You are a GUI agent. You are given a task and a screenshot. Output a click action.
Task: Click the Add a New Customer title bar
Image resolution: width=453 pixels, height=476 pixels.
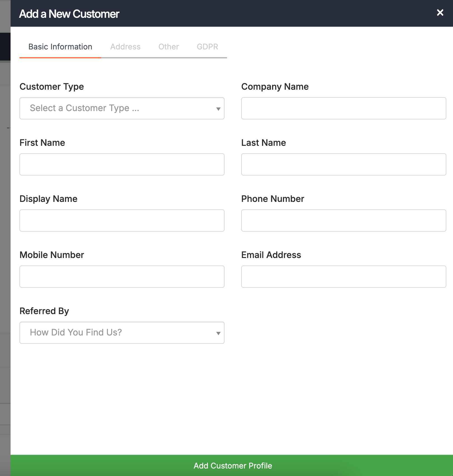pos(69,14)
